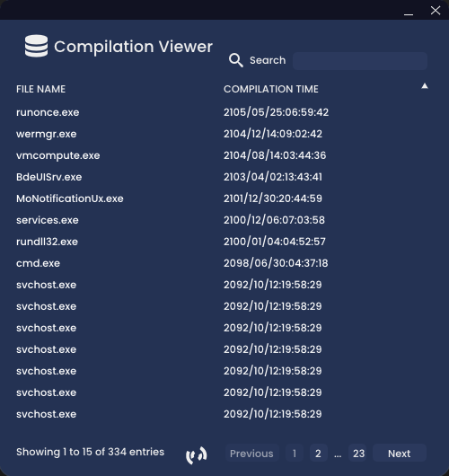Click the time 2100/12/06:07:03:58
The width and height of the screenshot is (449, 476).
[x=274, y=220]
